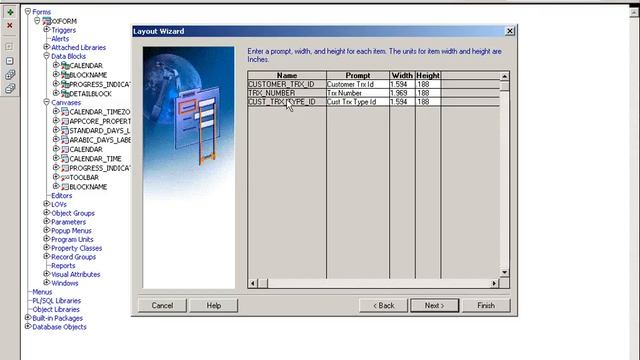This screenshot has width=640, height=360.
Task: Click the STANDARD_DAYS_L canvas icon
Action: (65, 131)
